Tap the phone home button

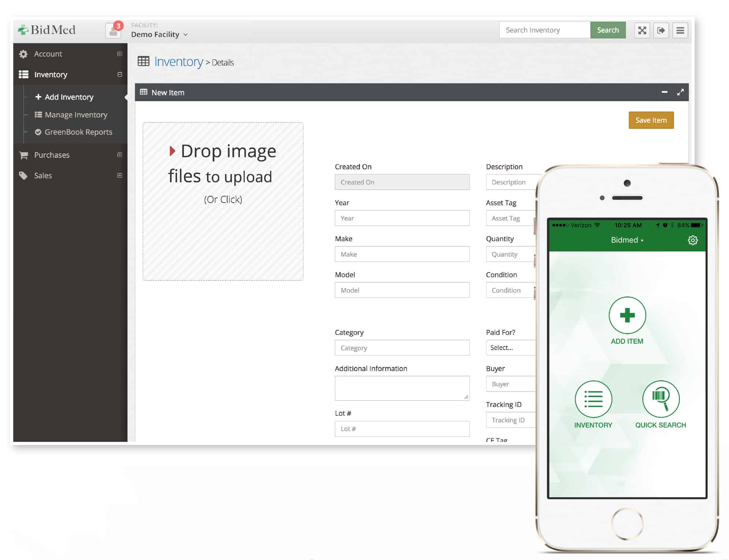coord(627,524)
